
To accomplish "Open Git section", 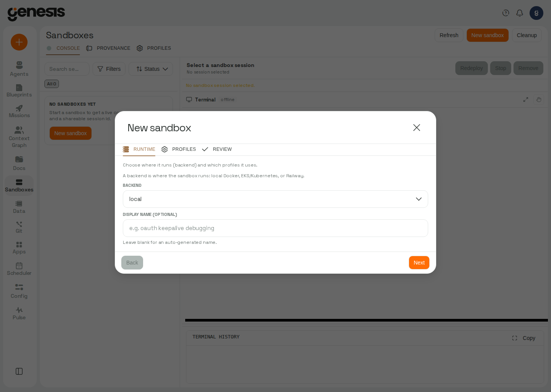I will click(x=19, y=227).
